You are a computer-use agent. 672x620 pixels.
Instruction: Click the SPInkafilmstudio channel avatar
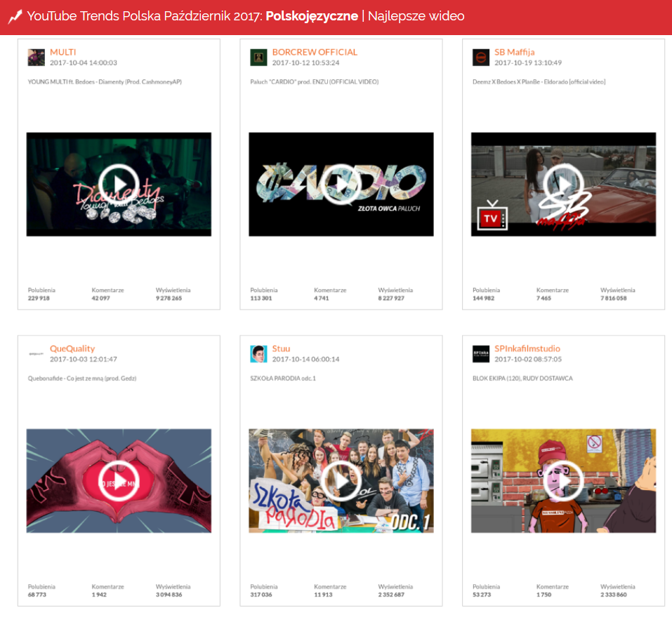click(x=481, y=354)
